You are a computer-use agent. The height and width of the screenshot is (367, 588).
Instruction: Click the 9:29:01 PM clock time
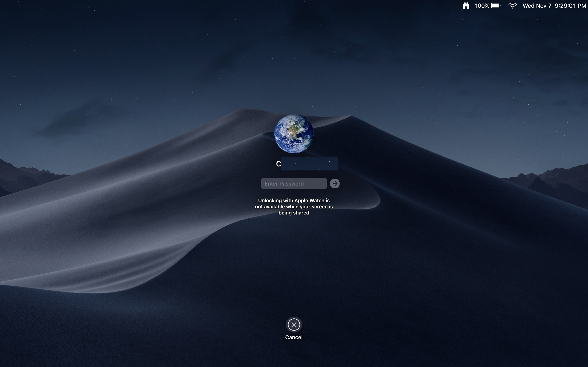(570, 6)
